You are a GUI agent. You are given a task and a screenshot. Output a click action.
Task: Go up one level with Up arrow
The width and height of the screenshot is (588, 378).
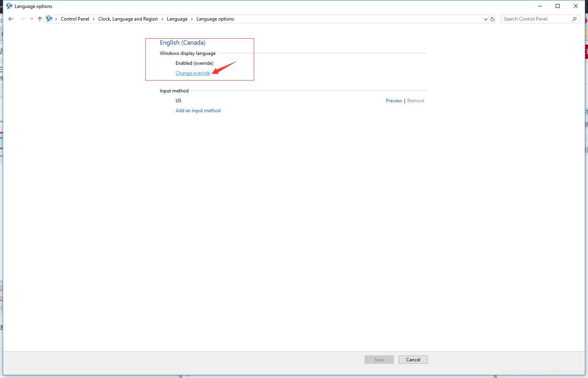39,19
